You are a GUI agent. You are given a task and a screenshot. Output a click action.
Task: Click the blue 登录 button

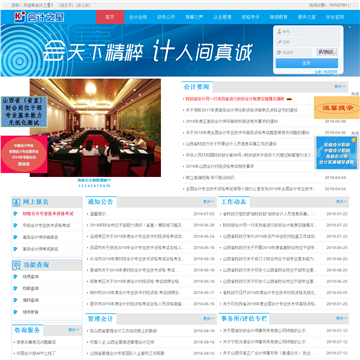coord(307,63)
